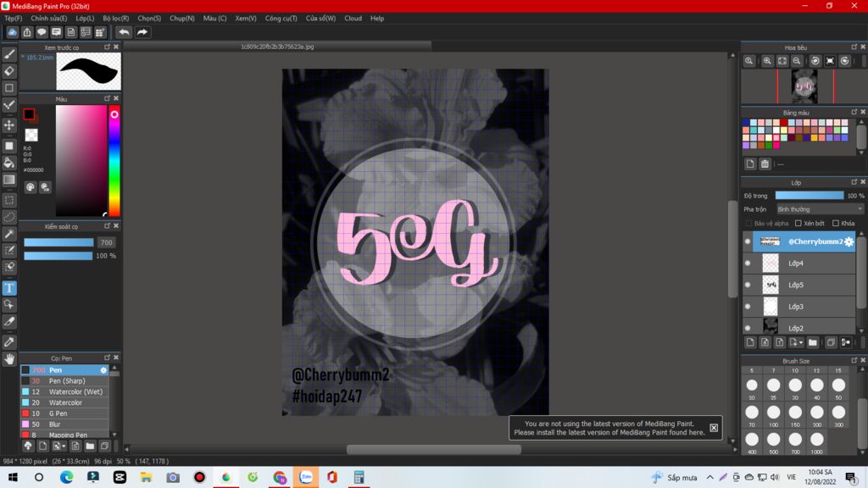Open the Chỉnh sửa(E) menu
The width and height of the screenshot is (868, 488).
click(x=48, y=19)
